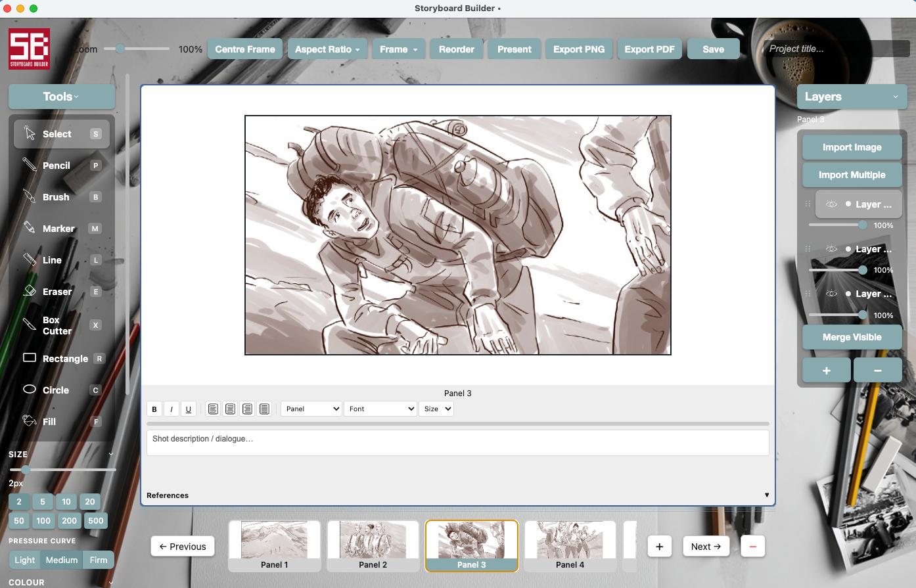Click Merge Visible in the Layers panel
This screenshot has width=916, height=588.
click(x=852, y=337)
